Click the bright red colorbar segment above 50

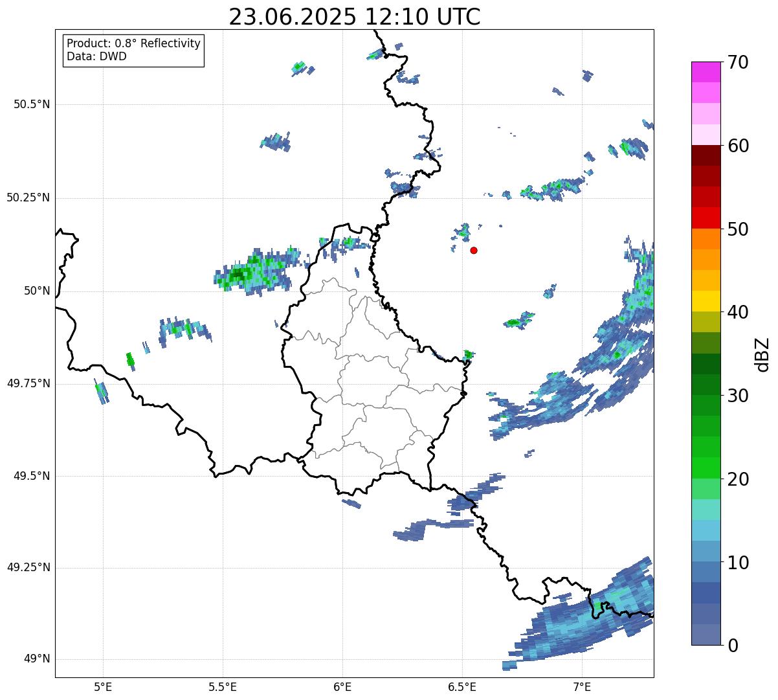tap(706, 218)
